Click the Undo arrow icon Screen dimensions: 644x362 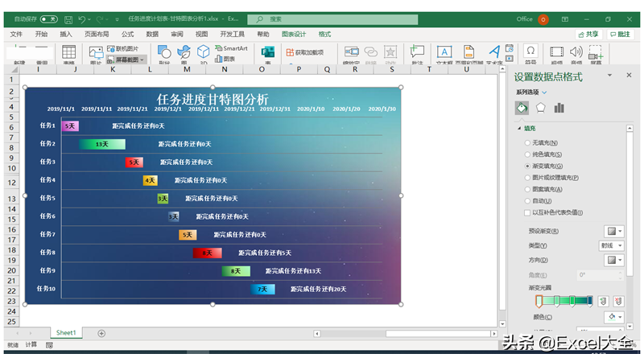click(x=81, y=19)
